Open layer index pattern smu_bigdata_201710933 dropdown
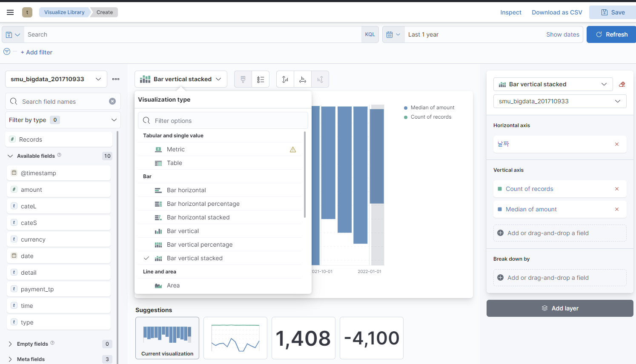 [560, 101]
